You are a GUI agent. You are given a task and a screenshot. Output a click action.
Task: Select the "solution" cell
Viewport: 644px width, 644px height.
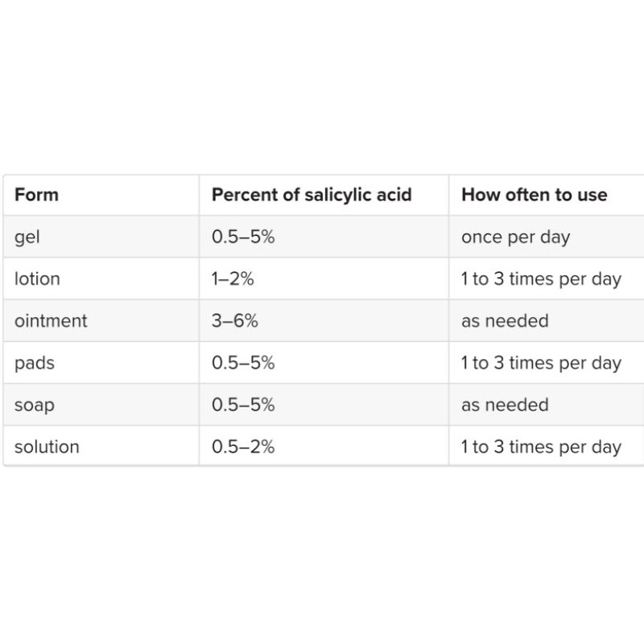(x=47, y=447)
